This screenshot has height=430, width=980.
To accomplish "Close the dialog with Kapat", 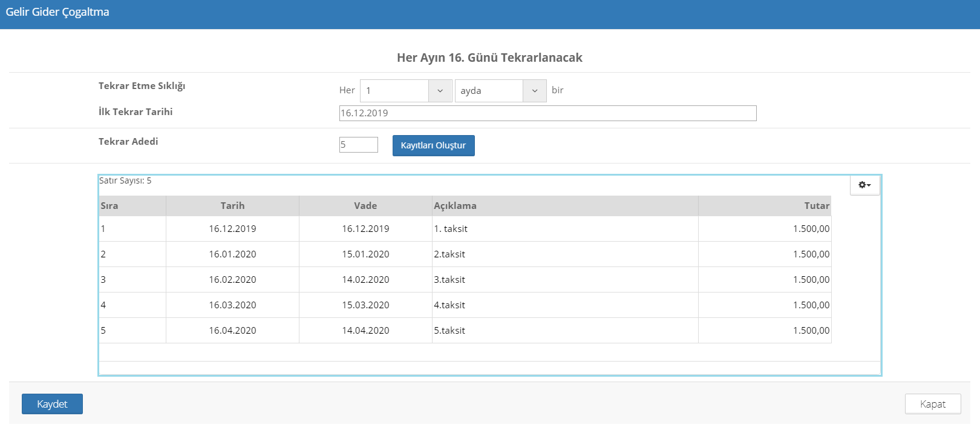I will (932, 404).
